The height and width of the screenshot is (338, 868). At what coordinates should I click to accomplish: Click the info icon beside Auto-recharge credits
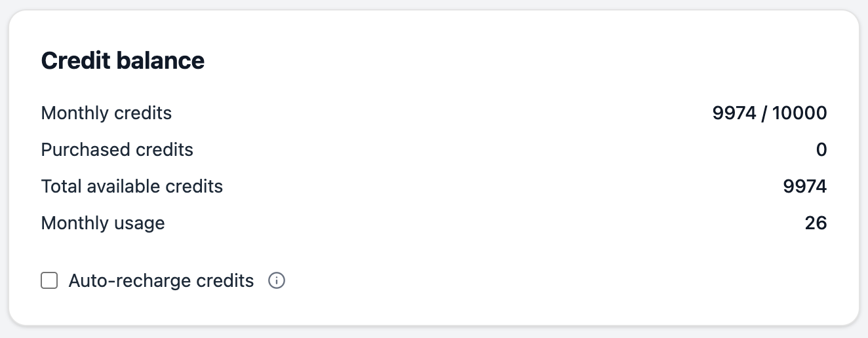(277, 281)
